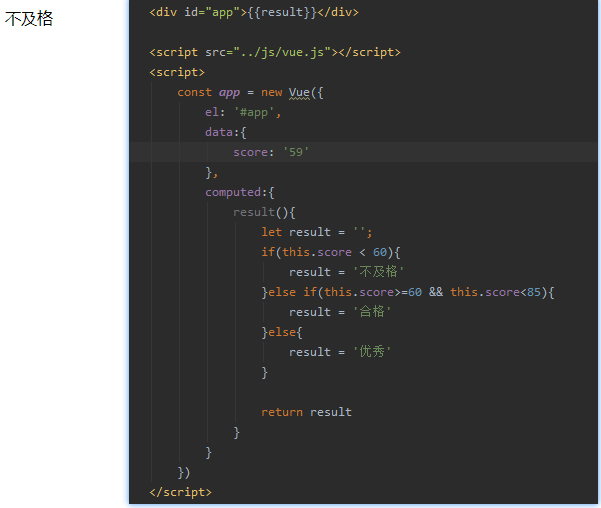This screenshot has width=601, height=508.
Task: Click the 'data:{' line
Action: coord(226,132)
